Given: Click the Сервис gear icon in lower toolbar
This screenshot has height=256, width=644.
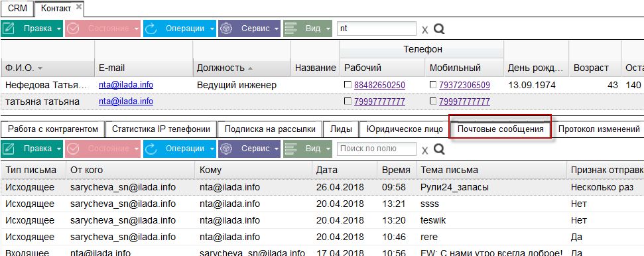Looking at the screenshot, I should [227, 149].
